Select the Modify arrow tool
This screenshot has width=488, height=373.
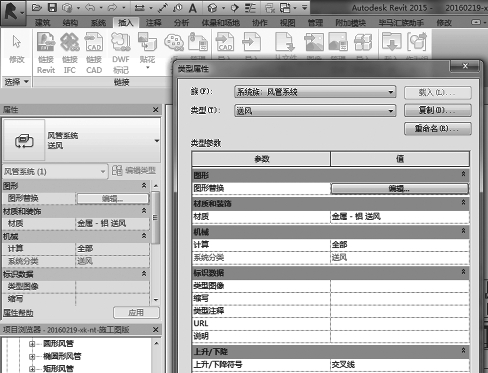coord(16,42)
